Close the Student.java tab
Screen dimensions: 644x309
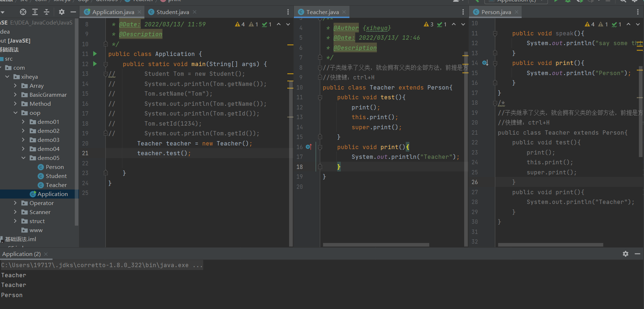[195, 12]
